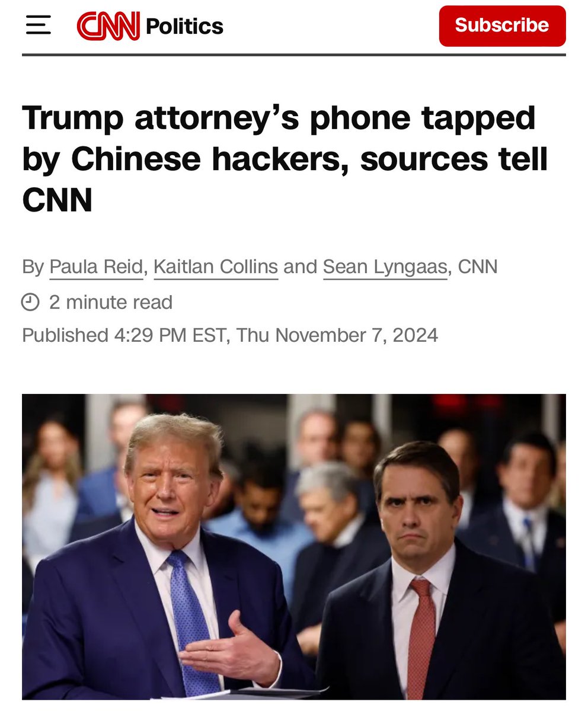Click the clock read-time icon
The height and width of the screenshot is (711, 588).
(x=30, y=302)
